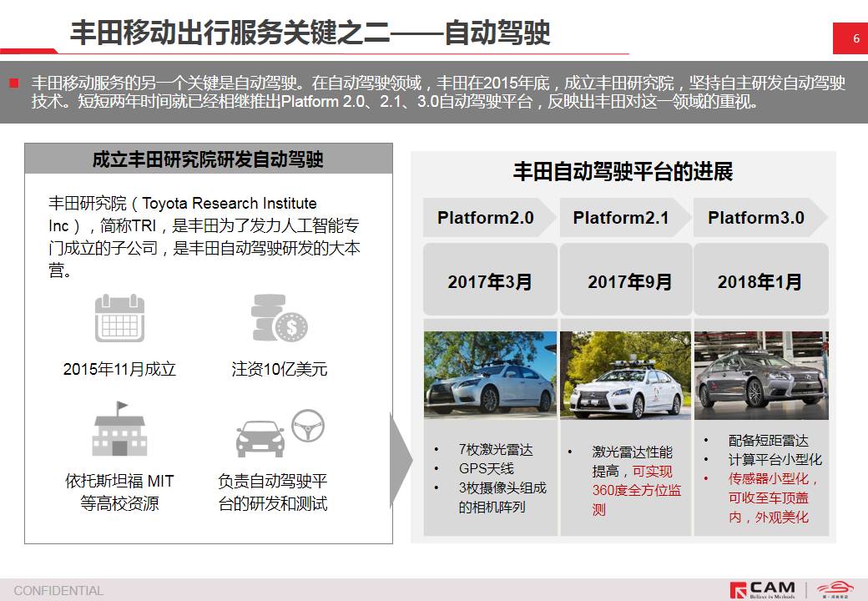This screenshot has height=601, width=868.
Task: Click the gray banner summary paragraph
Action: coord(437,92)
